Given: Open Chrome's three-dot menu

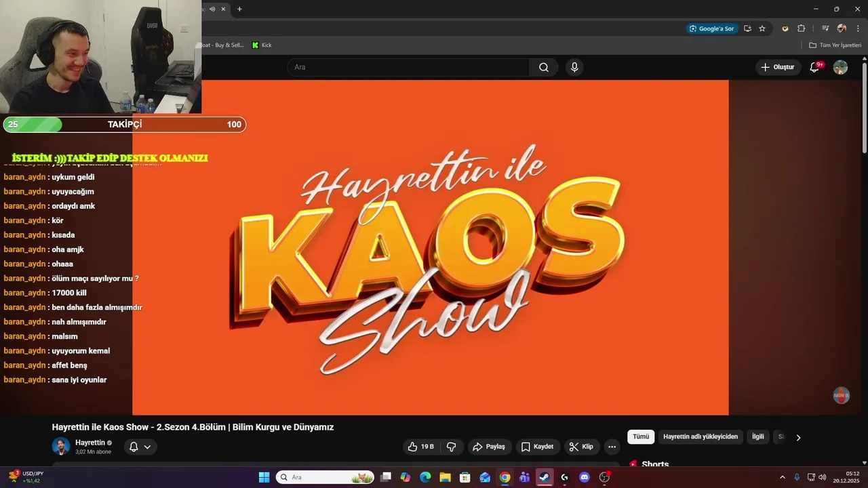Looking at the screenshot, I should click(858, 28).
